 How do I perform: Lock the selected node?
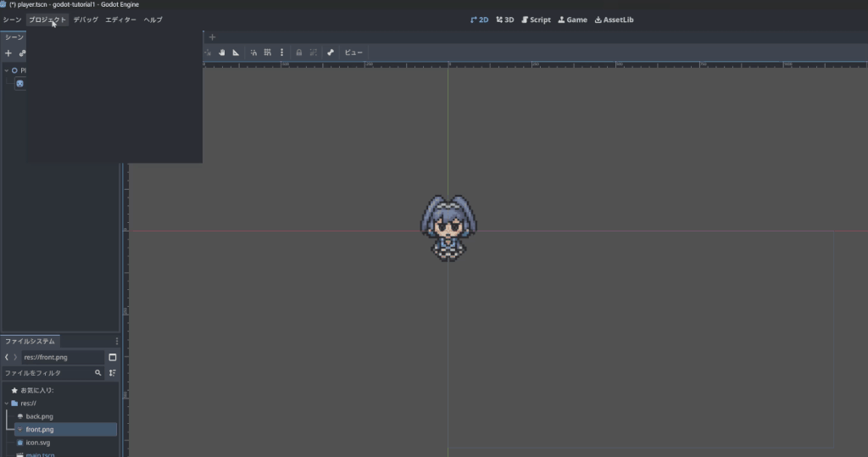pyautogui.click(x=299, y=53)
